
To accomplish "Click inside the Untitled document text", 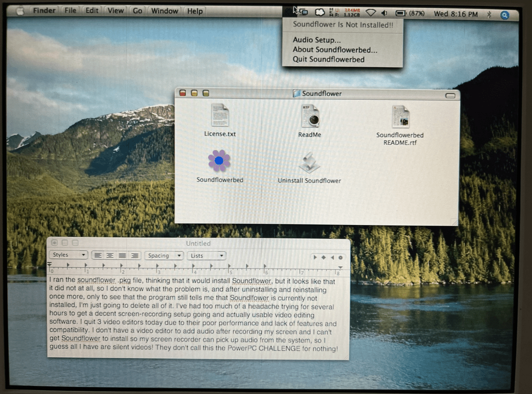I will tap(193, 314).
